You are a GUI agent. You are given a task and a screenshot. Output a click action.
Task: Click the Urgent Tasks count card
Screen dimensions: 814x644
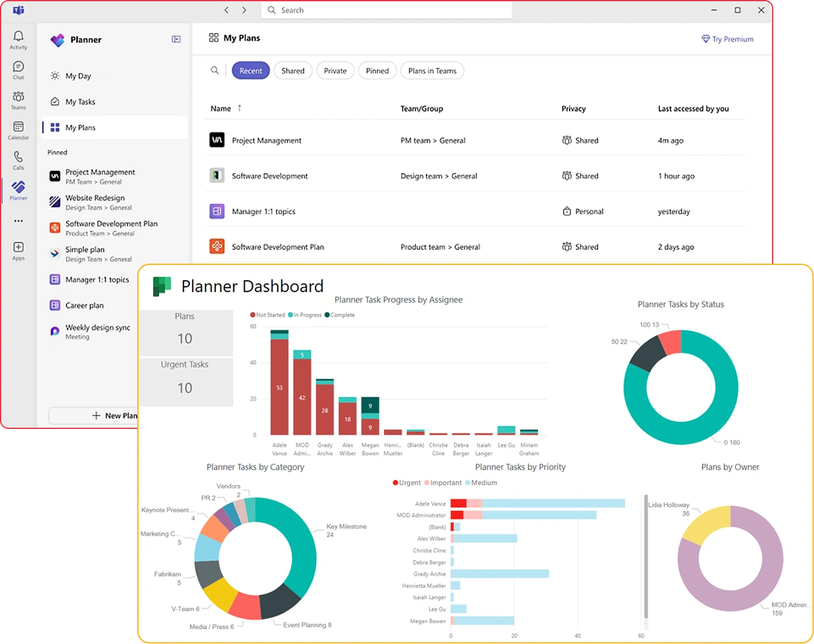point(185,382)
